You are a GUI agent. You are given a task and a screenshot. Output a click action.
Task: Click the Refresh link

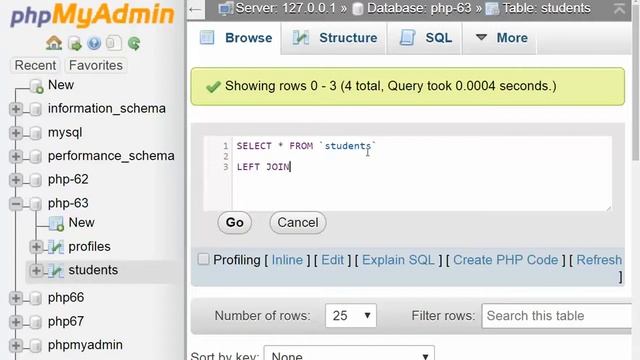(599, 260)
